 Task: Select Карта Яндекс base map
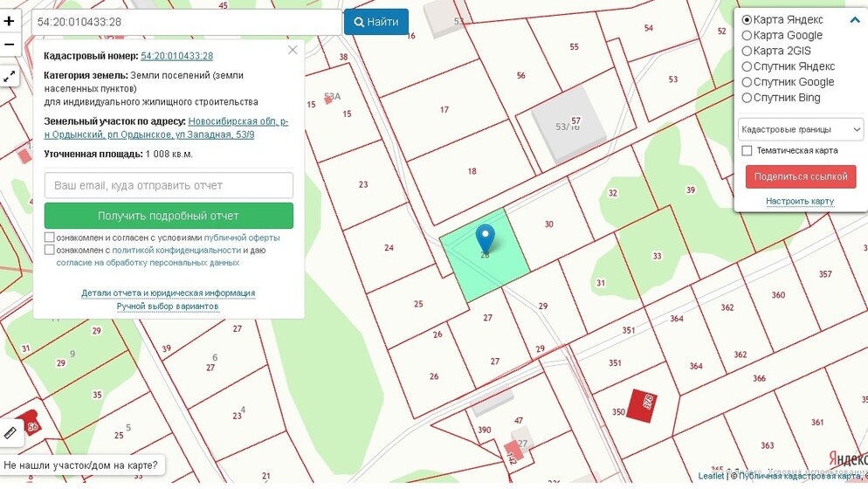click(747, 20)
